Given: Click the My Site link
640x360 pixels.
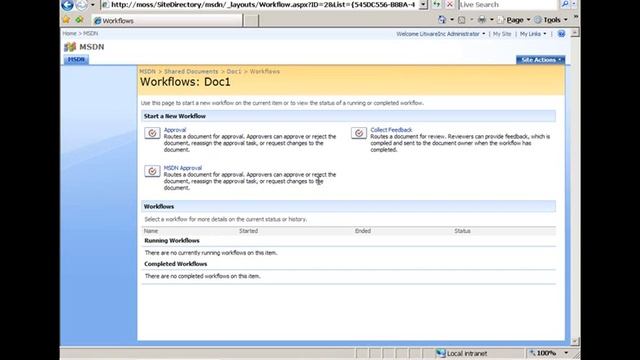Looking at the screenshot, I should coord(502,34).
